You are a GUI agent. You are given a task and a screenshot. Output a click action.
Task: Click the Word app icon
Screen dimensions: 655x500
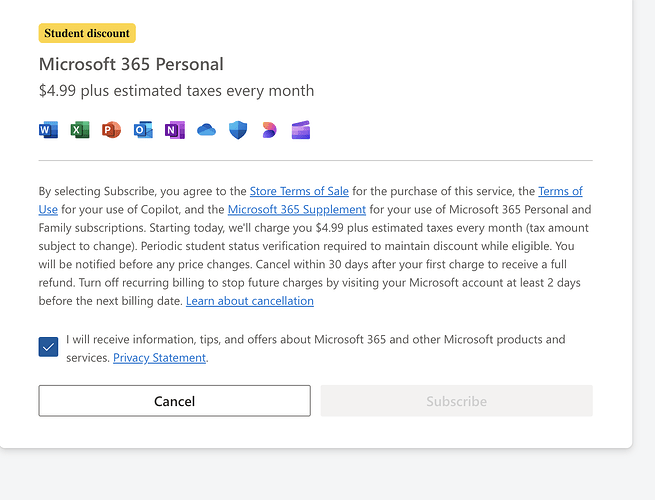tap(48, 130)
